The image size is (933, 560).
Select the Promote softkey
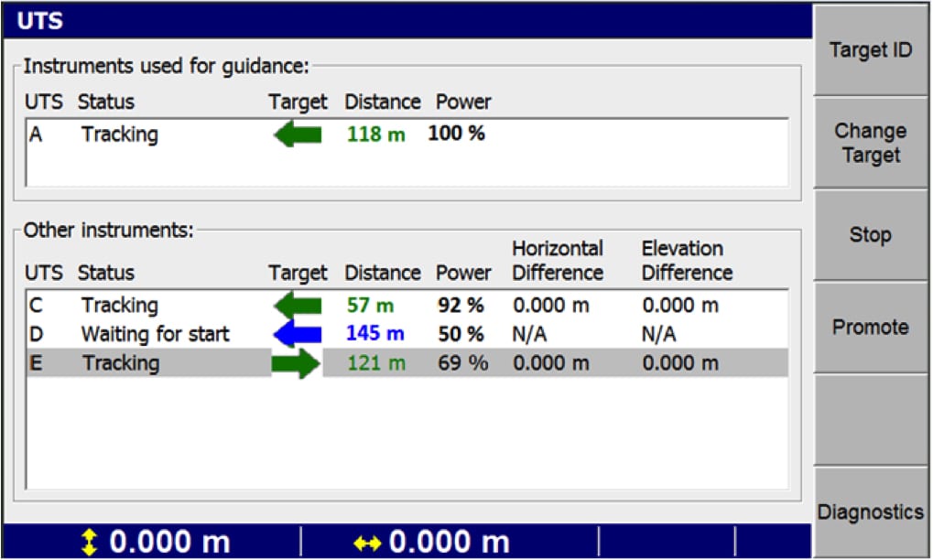(x=871, y=327)
